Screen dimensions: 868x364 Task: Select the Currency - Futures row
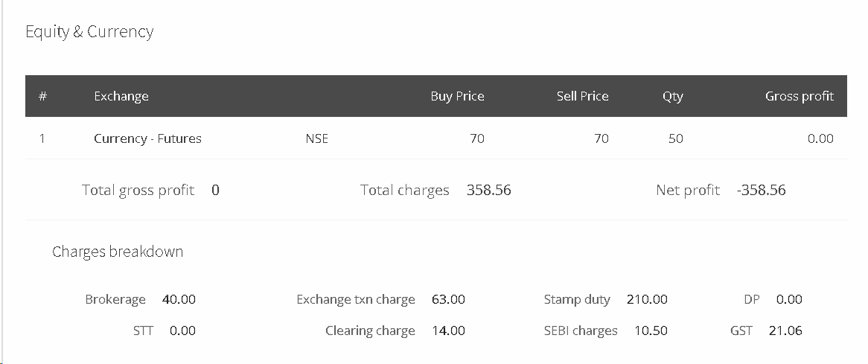[436, 138]
